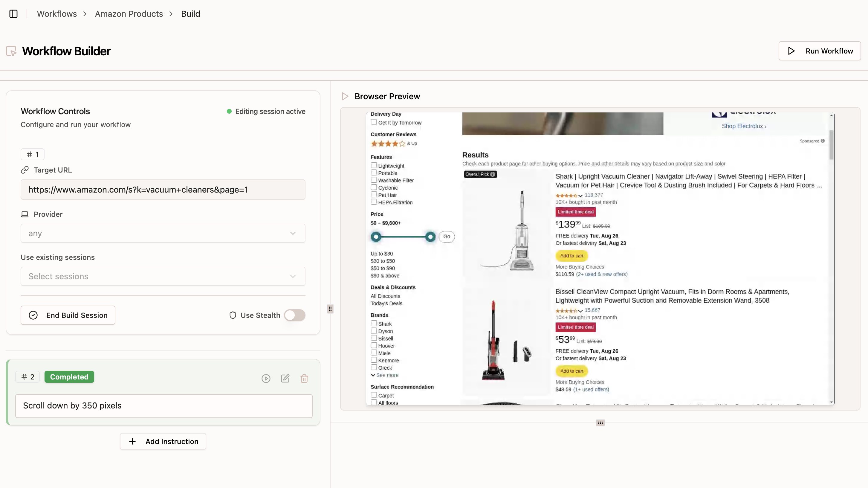
Task: Click Run Workflow button
Action: [820, 51]
